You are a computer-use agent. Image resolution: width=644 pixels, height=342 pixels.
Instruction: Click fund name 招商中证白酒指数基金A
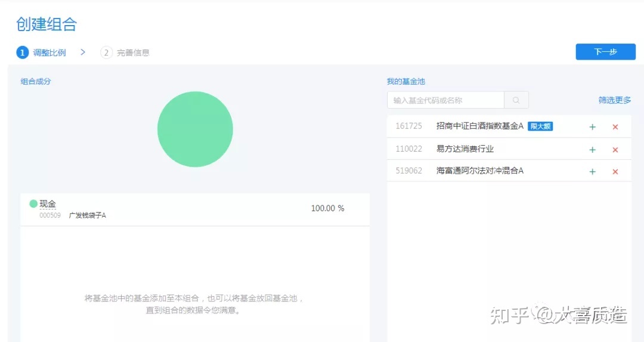click(x=479, y=126)
